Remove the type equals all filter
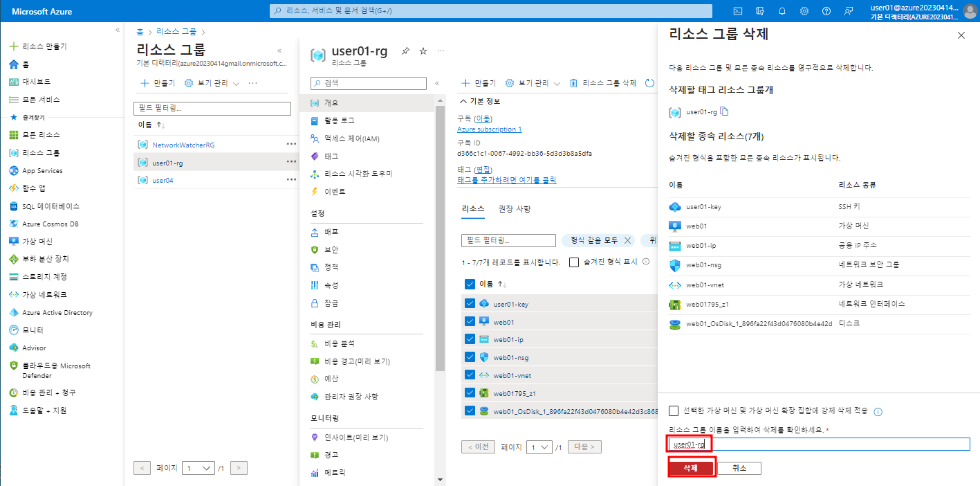This screenshot has height=486, width=980. [x=628, y=240]
